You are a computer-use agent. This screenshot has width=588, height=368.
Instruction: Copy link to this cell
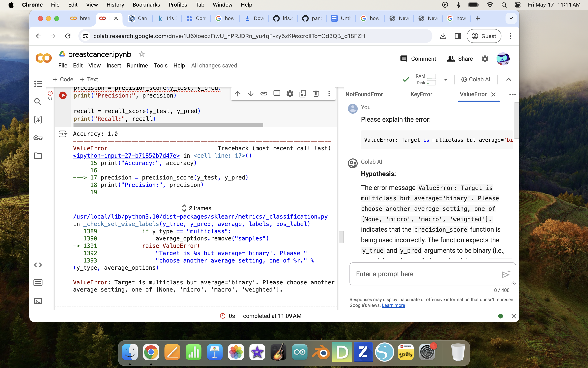[264, 94]
